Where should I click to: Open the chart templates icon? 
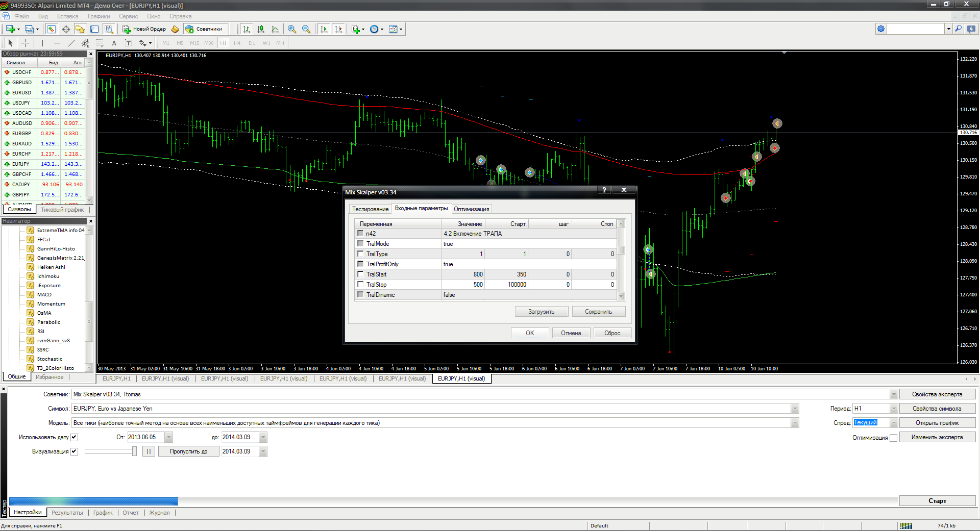click(x=393, y=29)
